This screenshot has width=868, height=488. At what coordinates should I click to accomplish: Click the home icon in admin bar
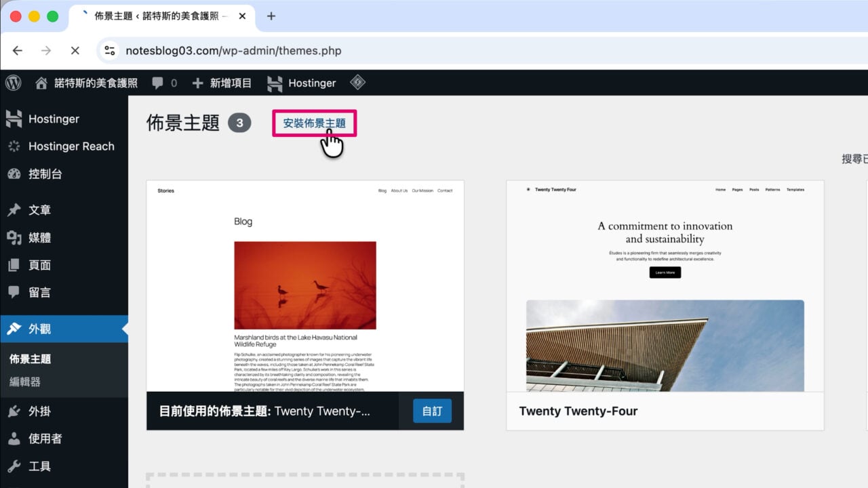tap(41, 83)
